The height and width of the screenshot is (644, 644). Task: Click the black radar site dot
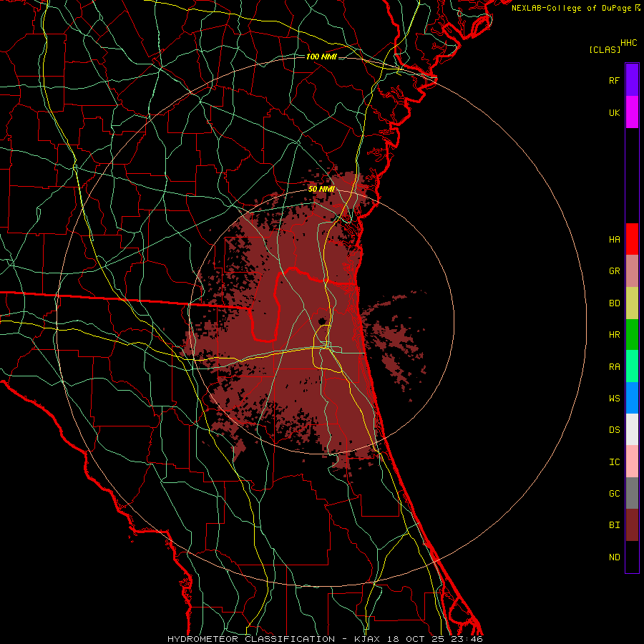321,321
